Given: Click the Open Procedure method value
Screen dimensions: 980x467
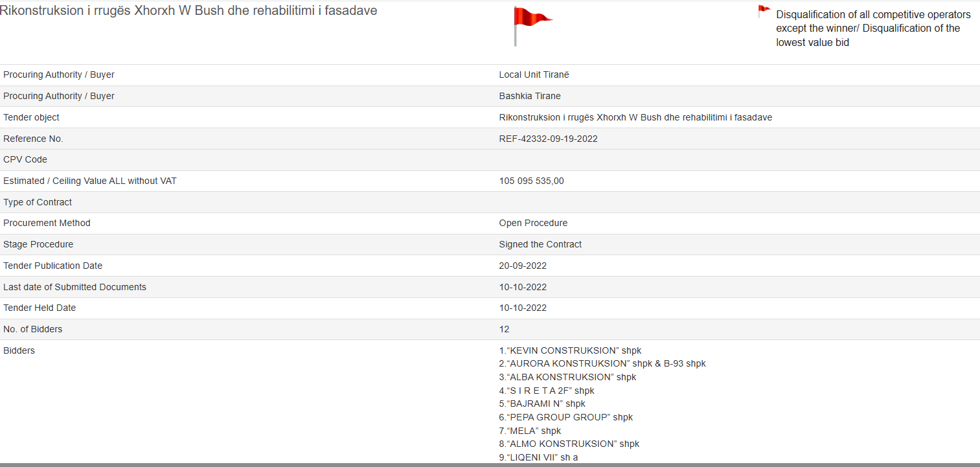Looking at the screenshot, I should pos(533,223).
